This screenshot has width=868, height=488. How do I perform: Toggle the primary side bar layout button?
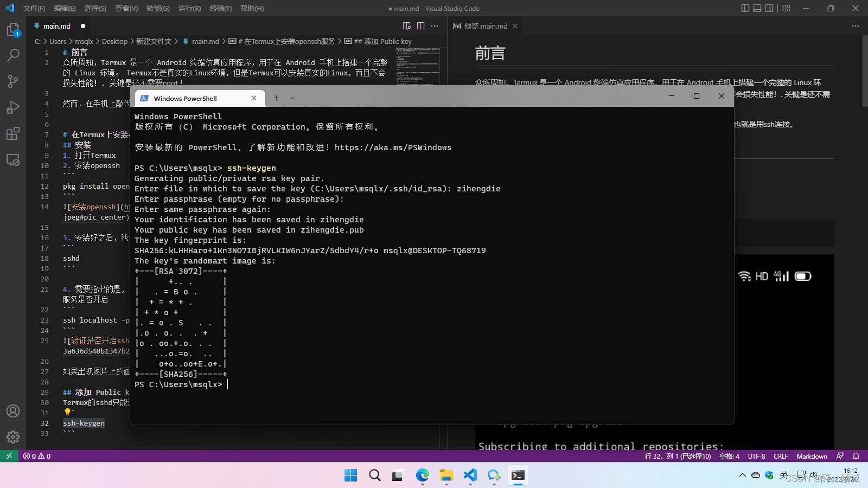pyautogui.click(x=745, y=8)
